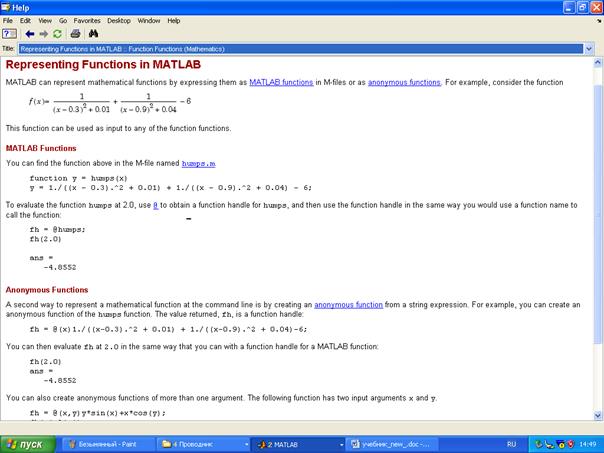Image resolution: width=604 pixels, height=453 pixels.
Task: Refresh the help page with green arrows
Action: click(57, 34)
